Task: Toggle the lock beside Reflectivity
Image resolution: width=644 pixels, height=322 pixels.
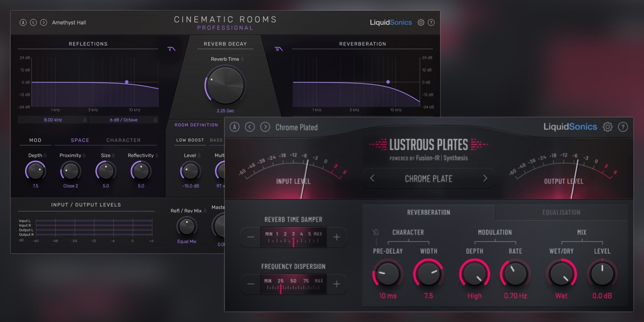Action: click(x=157, y=156)
